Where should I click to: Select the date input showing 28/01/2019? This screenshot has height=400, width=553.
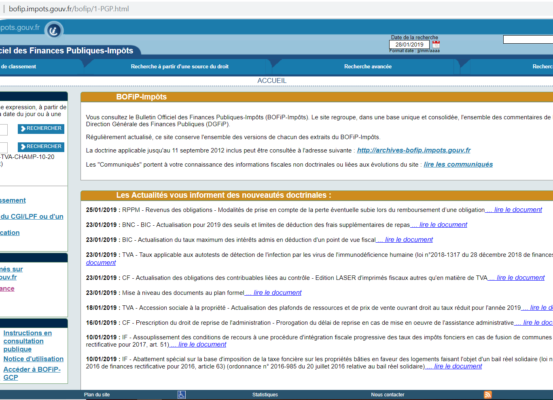[409, 45]
